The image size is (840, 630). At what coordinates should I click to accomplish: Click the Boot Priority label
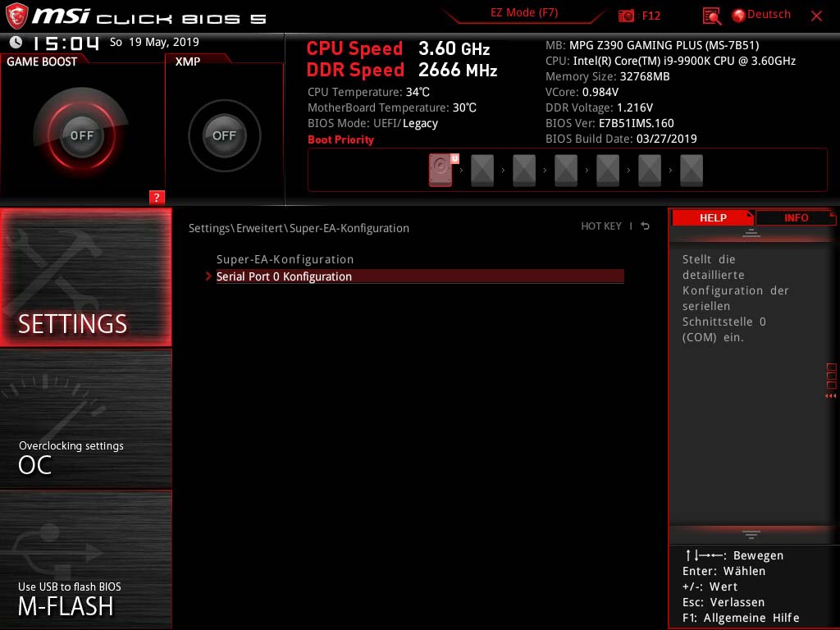pyautogui.click(x=340, y=139)
